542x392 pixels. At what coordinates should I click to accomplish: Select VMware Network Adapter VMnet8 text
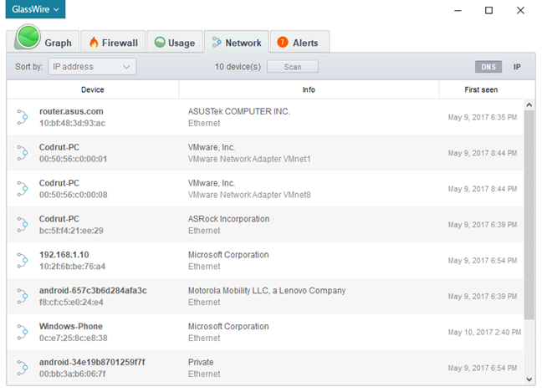[x=249, y=195]
